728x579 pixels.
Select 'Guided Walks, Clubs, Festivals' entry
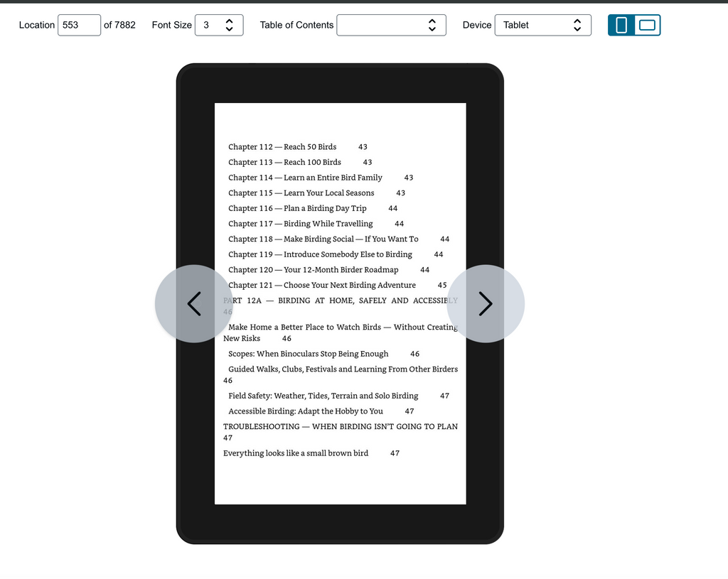341,374
